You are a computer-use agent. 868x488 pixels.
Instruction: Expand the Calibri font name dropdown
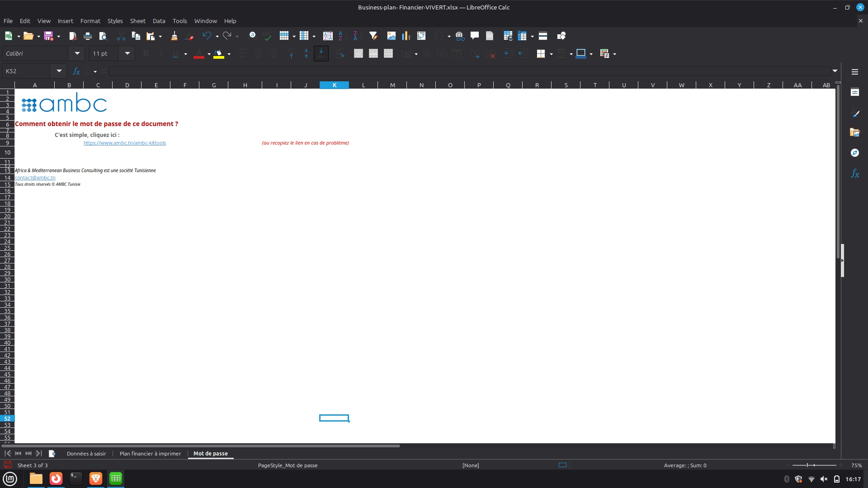tap(77, 53)
